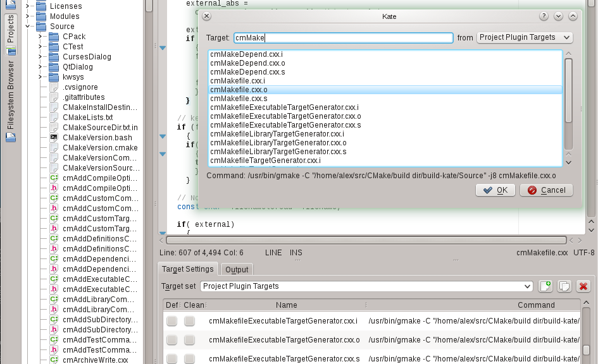This screenshot has height=364, width=598.
Task: Tick Def checkbox for cmMakefileExecutableTargetGenerator.cxx.i
Action: (x=171, y=321)
